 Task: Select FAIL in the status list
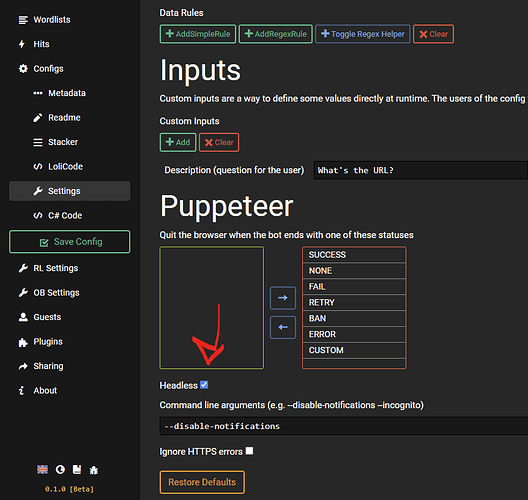tap(354, 287)
